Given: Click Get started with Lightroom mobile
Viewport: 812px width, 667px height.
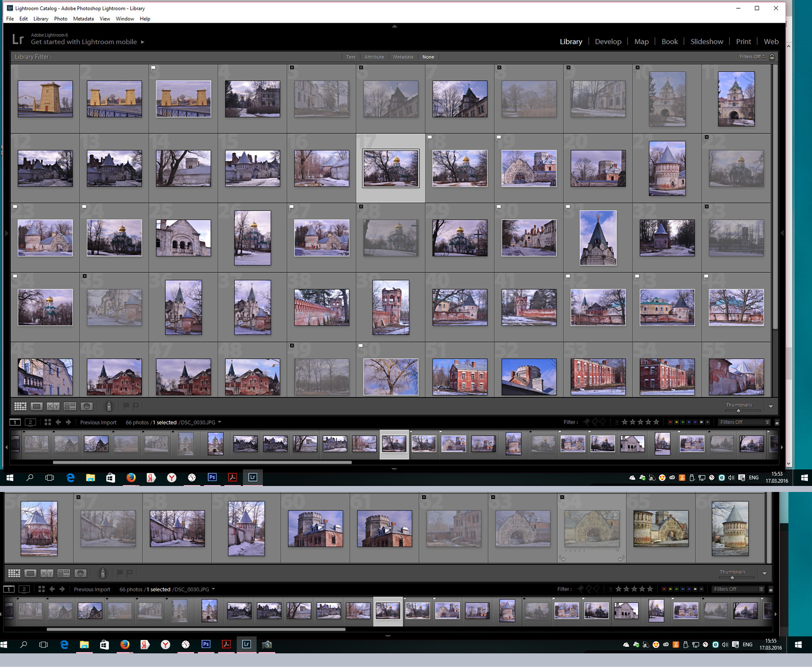Looking at the screenshot, I should (84, 42).
